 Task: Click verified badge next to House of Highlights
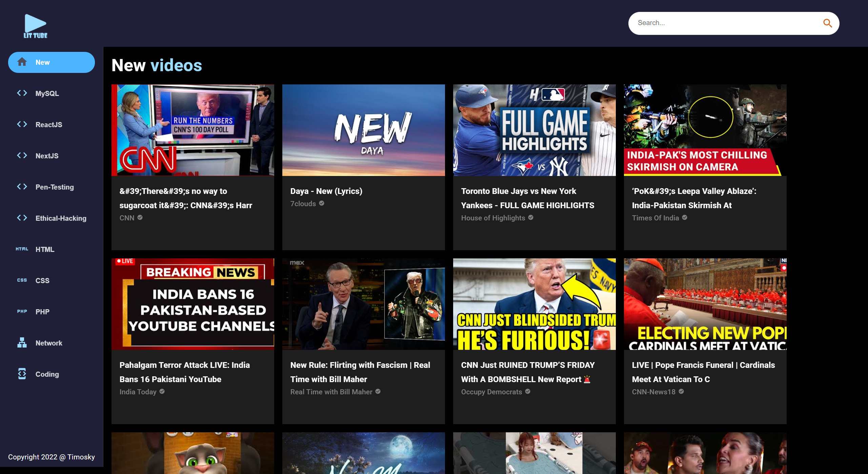pyautogui.click(x=531, y=218)
